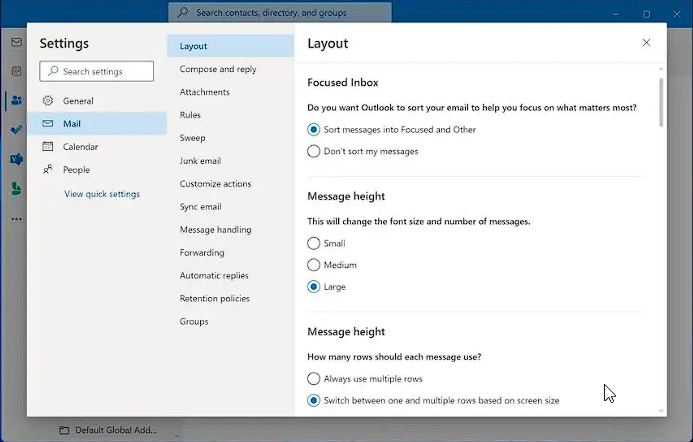
Task: Select the General settings category
Action: (78, 101)
